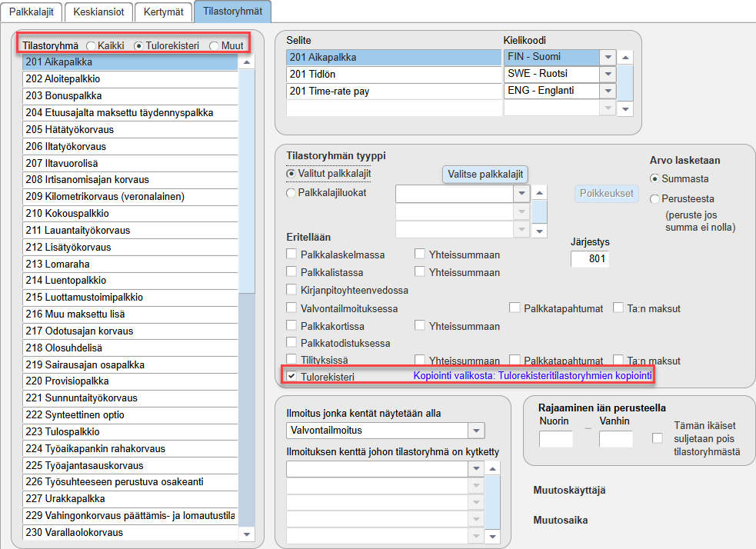The height and width of the screenshot is (549, 756).
Task: Open the FIN - Suomi language dropdown
Action: point(608,58)
